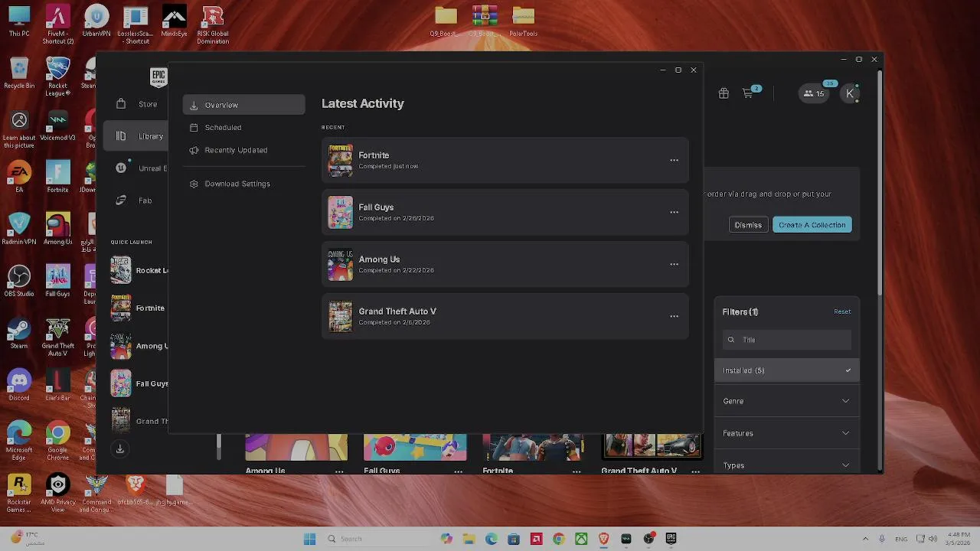Click the Unreal Engine icon in the sidebar
Viewport: 980px width, 551px height.
121,168
